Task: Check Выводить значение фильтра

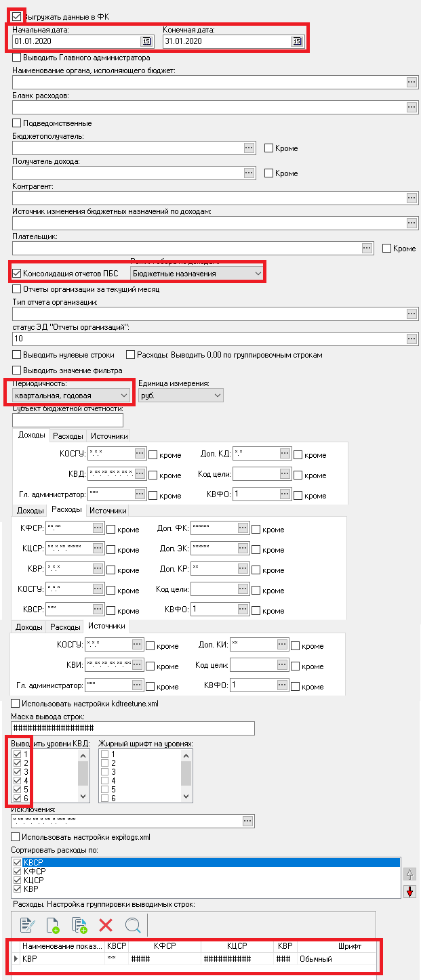Action: (17, 370)
